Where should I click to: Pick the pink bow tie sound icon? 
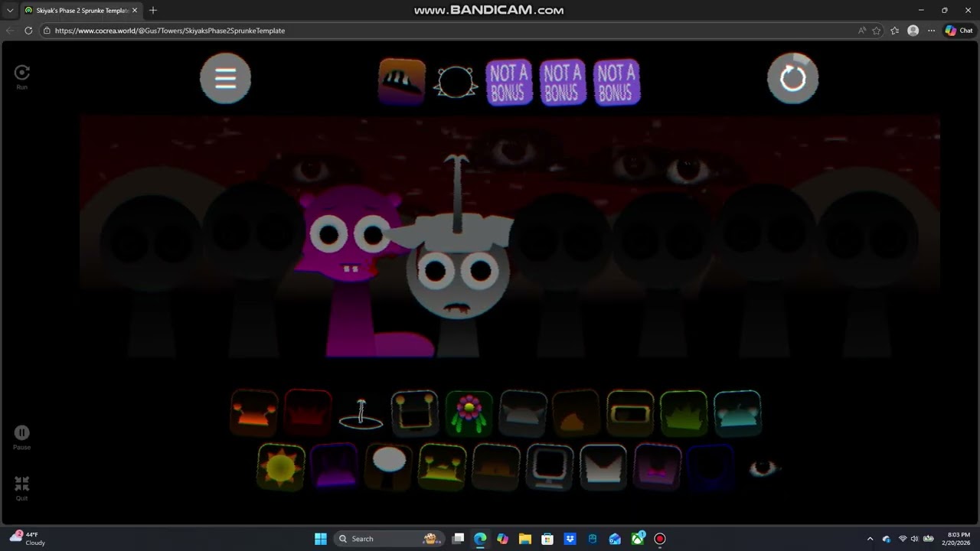point(657,467)
